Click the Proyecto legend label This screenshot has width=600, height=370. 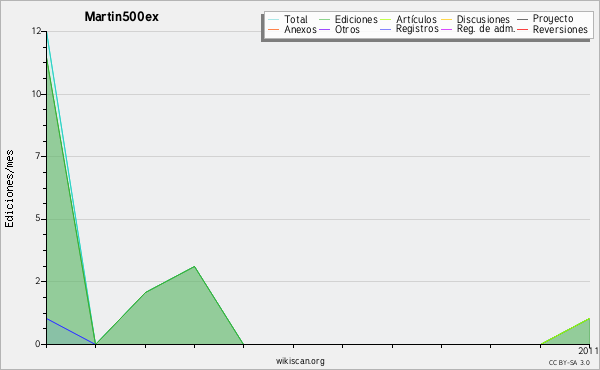click(x=553, y=18)
